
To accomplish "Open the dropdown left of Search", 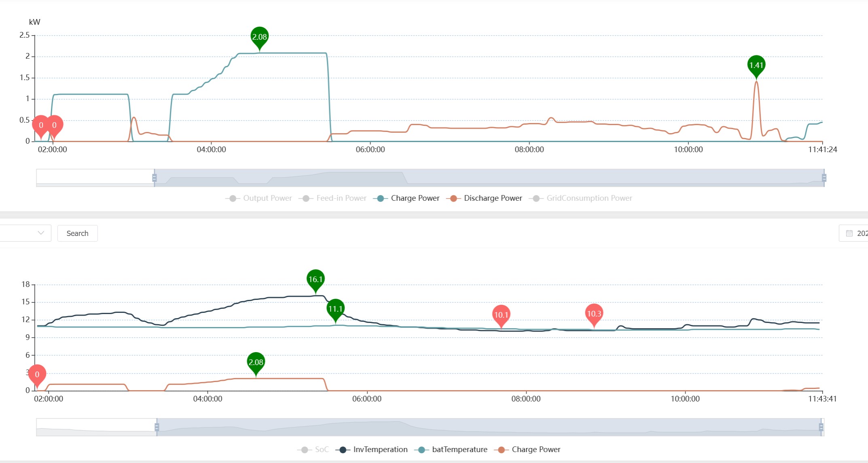I will click(25, 233).
